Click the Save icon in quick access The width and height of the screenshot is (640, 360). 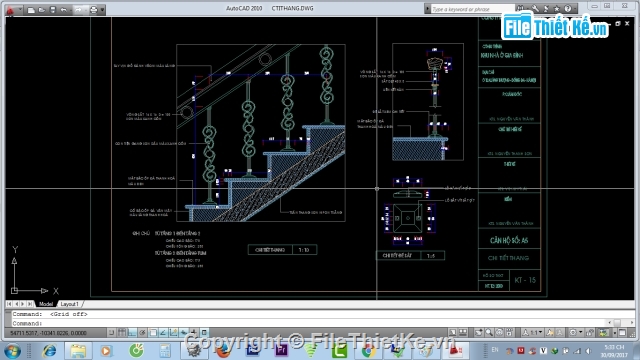pyautogui.click(x=52, y=10)
